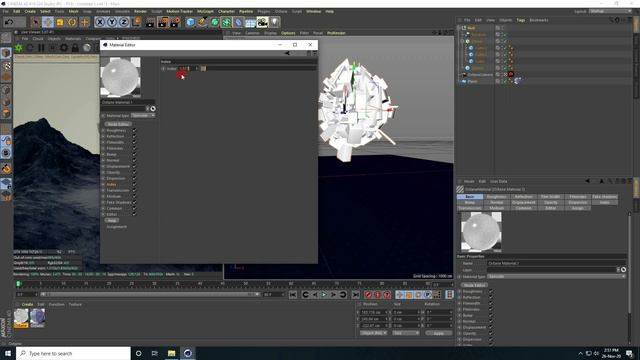
Task: Click the Help button in Material Editor
Action: (x=111, y=220)
